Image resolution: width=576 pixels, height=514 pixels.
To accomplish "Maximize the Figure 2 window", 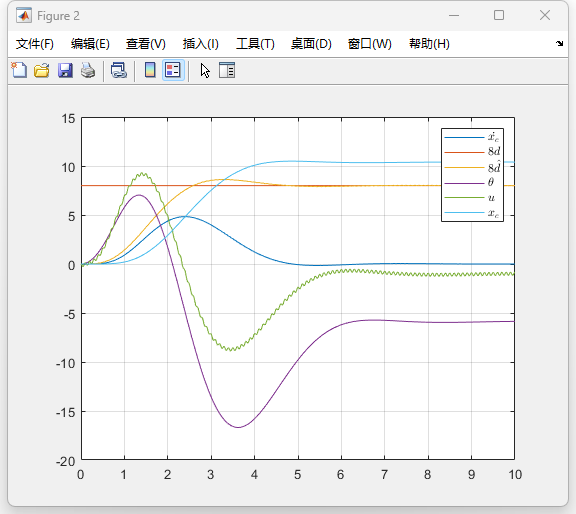I will point(499,15).
